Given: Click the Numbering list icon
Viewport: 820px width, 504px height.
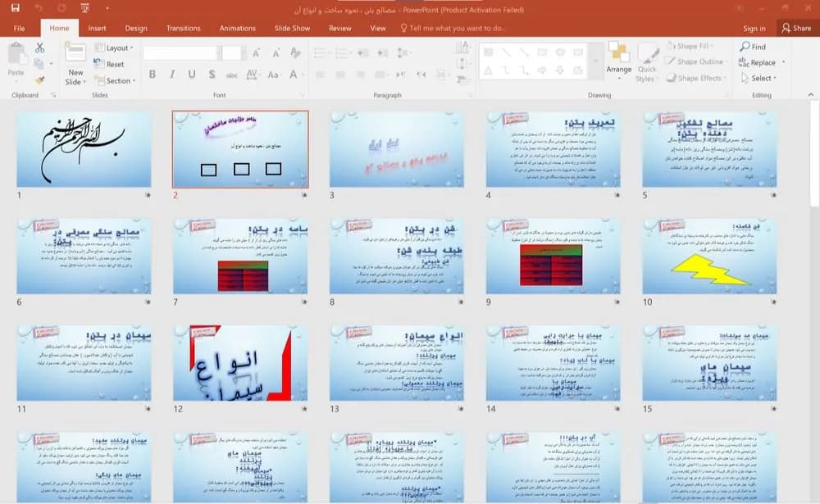Looking at the screenshot, I should 343,52.
